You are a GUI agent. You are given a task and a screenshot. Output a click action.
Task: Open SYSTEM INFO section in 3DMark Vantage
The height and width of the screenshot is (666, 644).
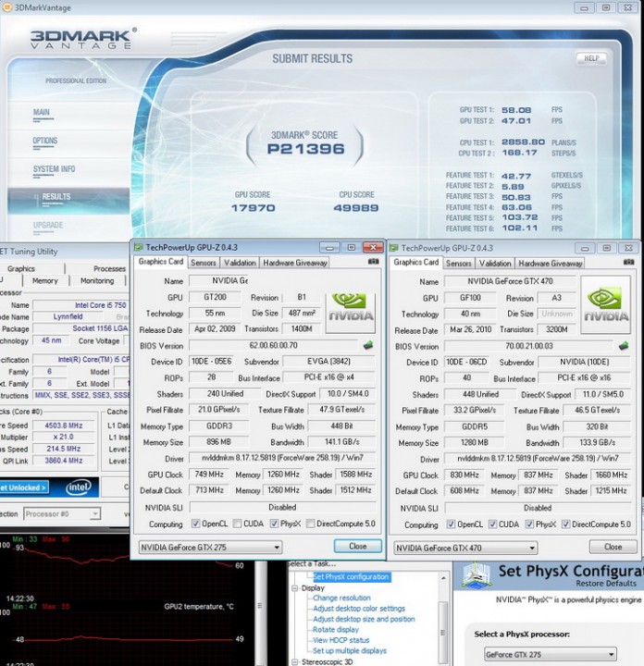(x=54, y=169)
